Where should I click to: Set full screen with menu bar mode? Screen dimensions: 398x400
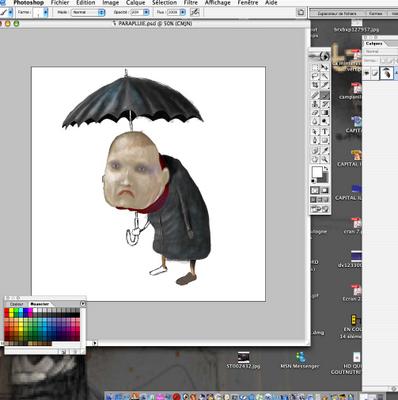[x=320, y=200]
